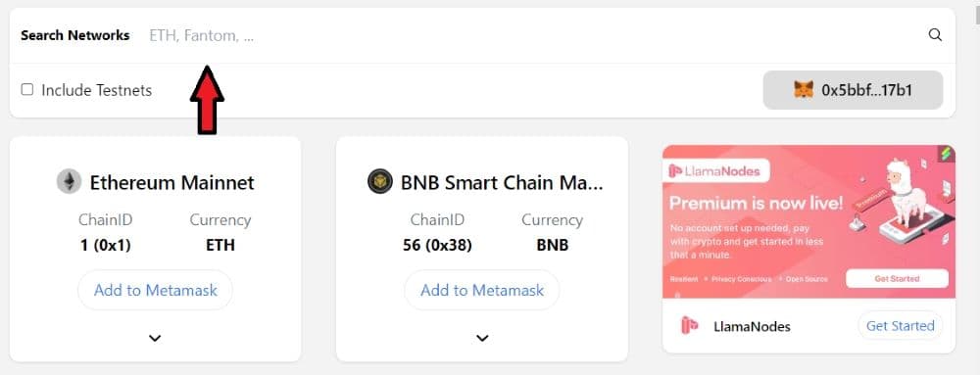Image resolution: width=980 pixels, height=375 pixels.
Task: Click Get Started beside LlamaNodes label
Action: pyautogui.click(x=900, y=326)
